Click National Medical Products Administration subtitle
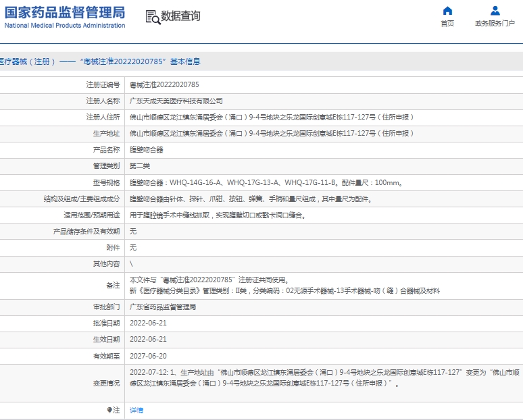This screenshot has height=420, width=523. [x=65, y=26]
